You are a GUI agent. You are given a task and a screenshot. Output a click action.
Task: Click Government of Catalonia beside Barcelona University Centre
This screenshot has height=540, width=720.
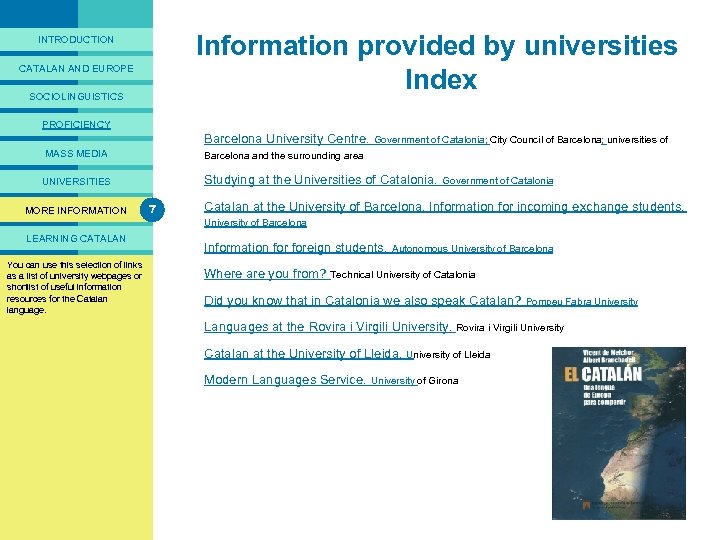click(431, 140)
